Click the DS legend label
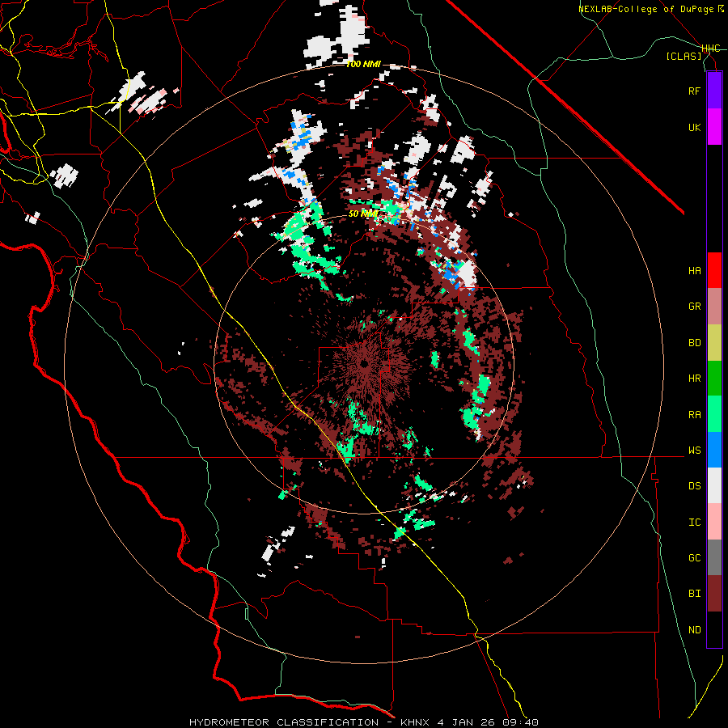The image size is (728, 728). [694, 486]
